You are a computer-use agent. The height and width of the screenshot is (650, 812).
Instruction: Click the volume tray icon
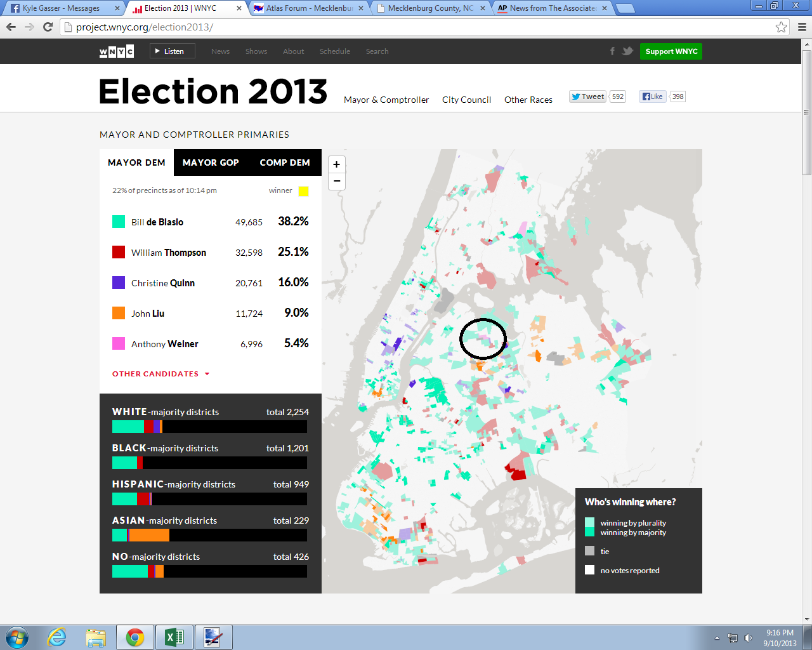click(749, 638)
